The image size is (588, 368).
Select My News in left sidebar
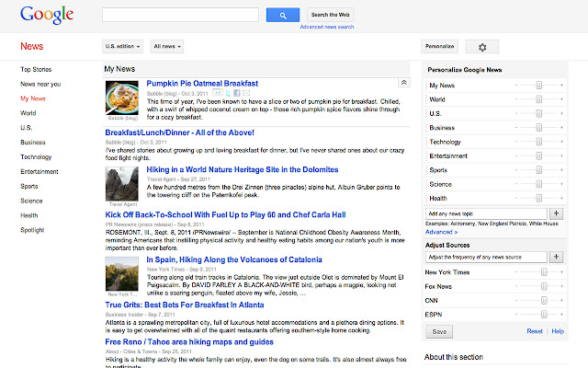pyautogui.click(x=33, y=98)
